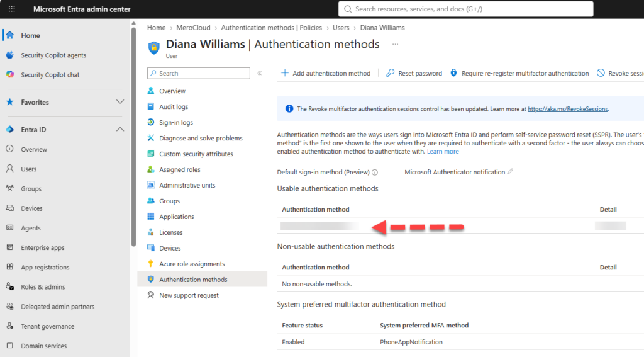Click the Home house icon in sidebar
644x357 pixels.
10,35
